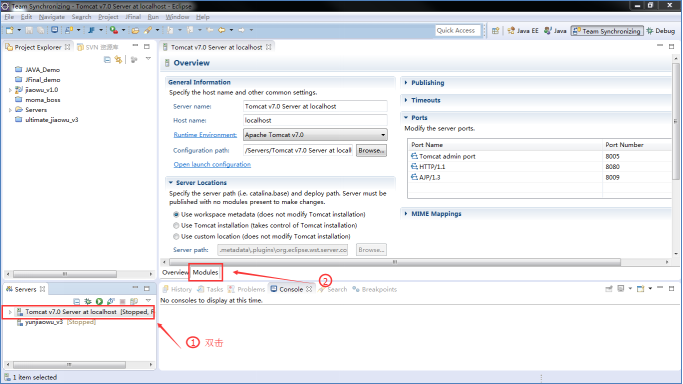Image resolution: width=683 pixels, height=384 pixels.
Task: Switch to the History tab
Action: click(x=177, y=289)
